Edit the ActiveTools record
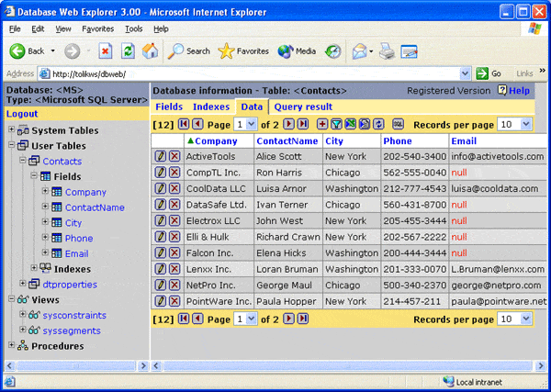 tap(160, 156)
